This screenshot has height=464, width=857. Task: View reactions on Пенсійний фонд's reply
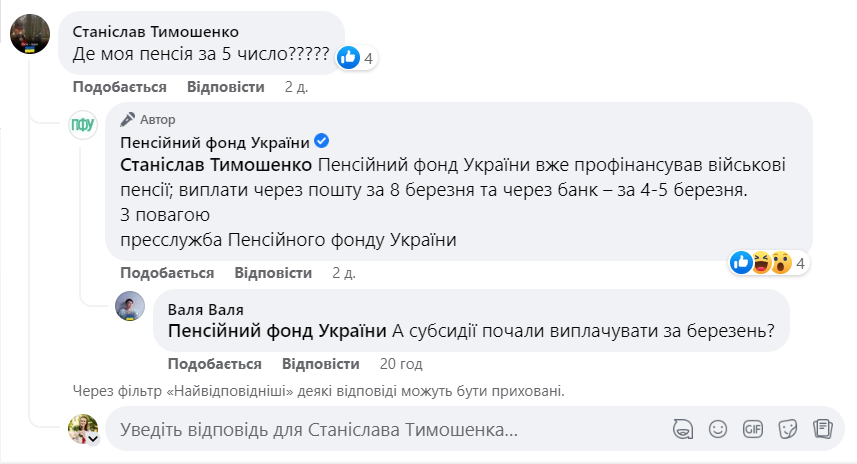[770, 264]
